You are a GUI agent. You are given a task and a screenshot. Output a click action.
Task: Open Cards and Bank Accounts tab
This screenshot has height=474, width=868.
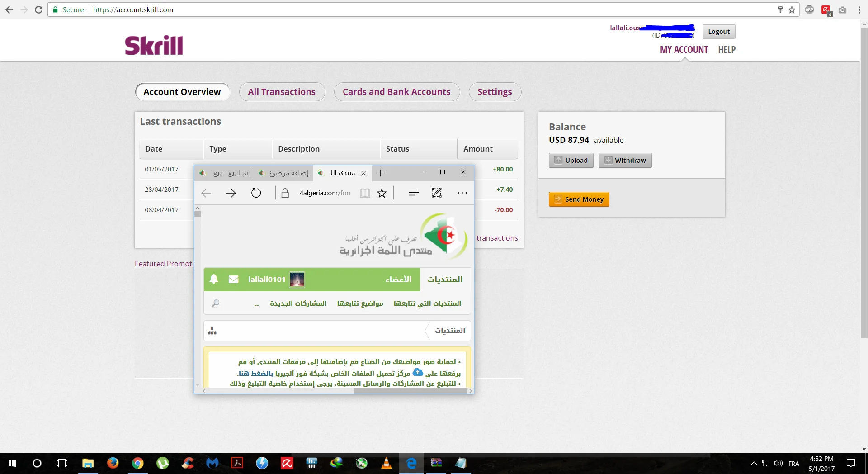[396, 92]
